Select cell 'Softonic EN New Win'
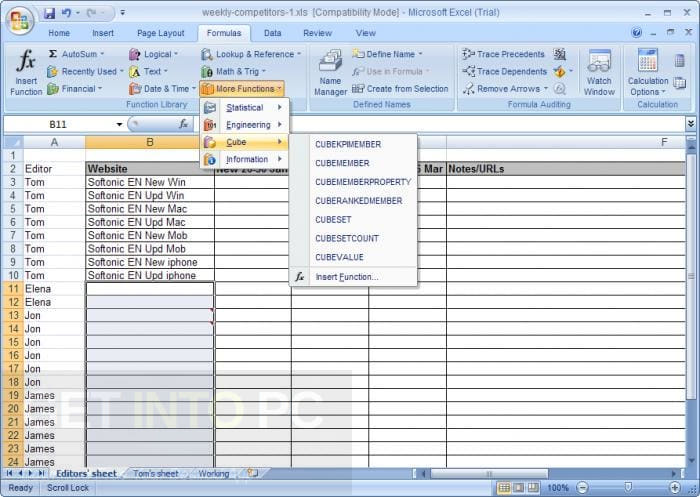The height and width of the screenshot is (497, 700). 150,182
